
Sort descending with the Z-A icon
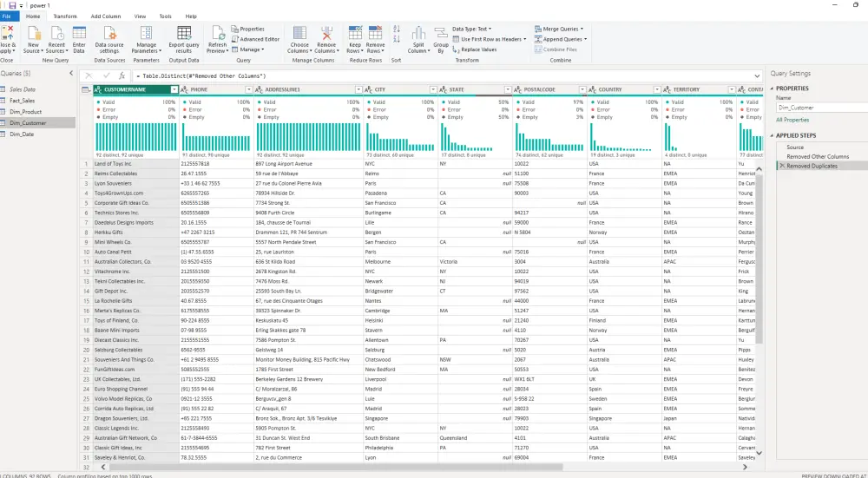coord(397,39)
